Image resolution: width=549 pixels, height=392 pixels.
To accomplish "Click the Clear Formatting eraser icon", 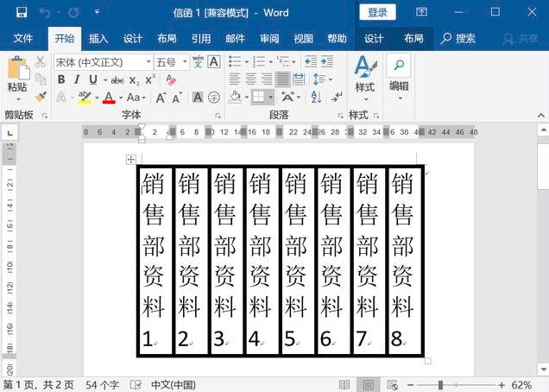I will (x=170, y=79).
